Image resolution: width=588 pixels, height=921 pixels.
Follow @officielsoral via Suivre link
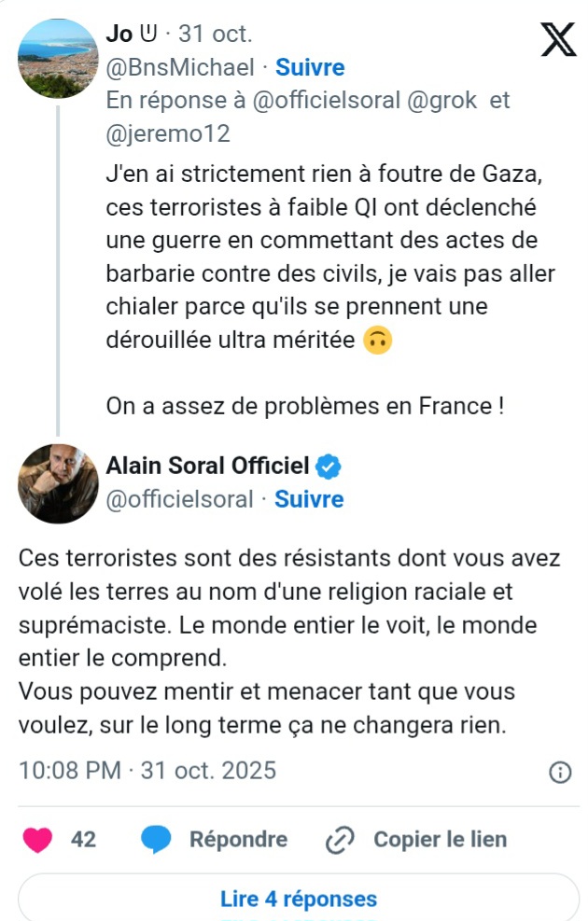(x=309, y=499)
